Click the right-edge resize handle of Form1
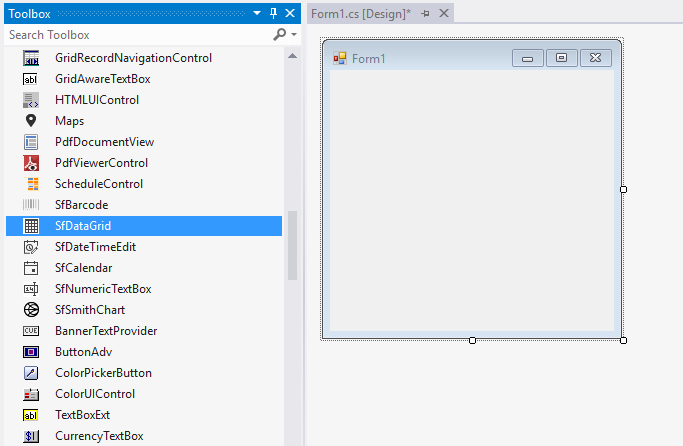Screen dimensions: 683x446 click(623, 189)
